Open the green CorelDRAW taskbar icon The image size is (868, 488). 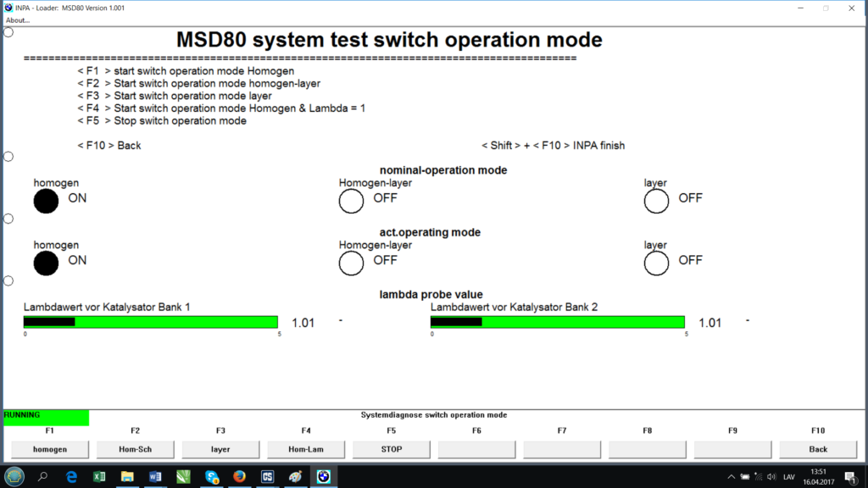click(x=183, y=476)
